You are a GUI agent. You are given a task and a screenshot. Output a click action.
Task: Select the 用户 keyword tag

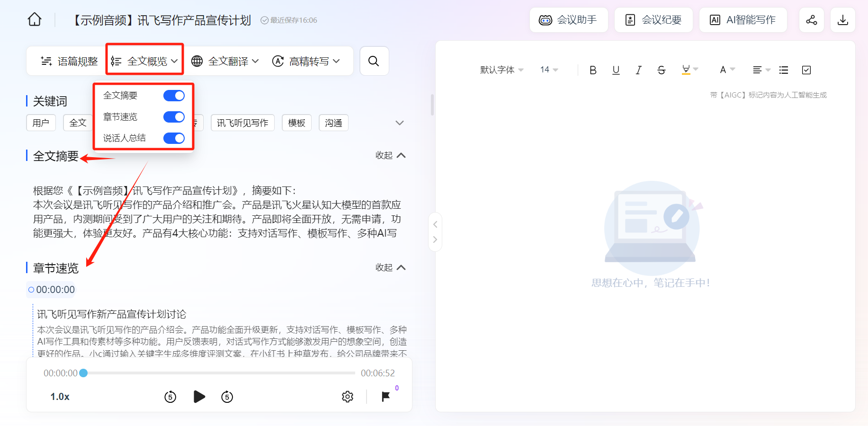[41, 123]
